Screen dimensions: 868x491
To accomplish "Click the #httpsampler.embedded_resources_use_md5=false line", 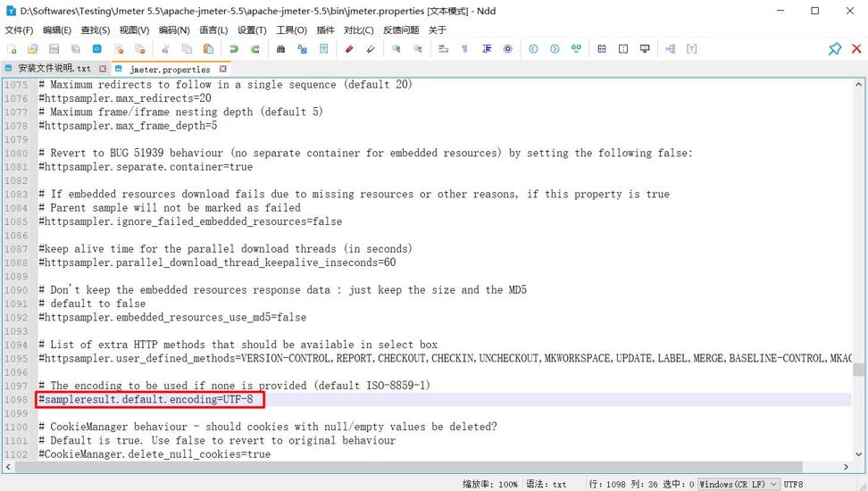I will click(172, 318).
